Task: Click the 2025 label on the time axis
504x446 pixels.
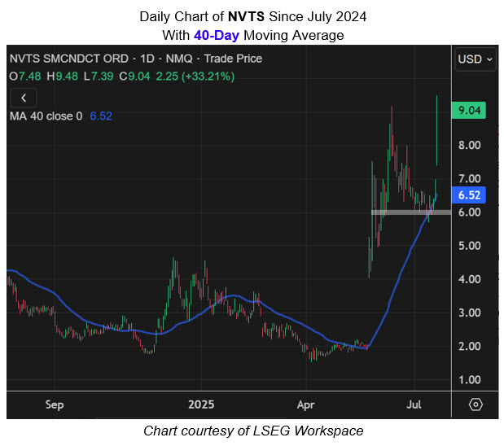Action: tap(199, 404)
